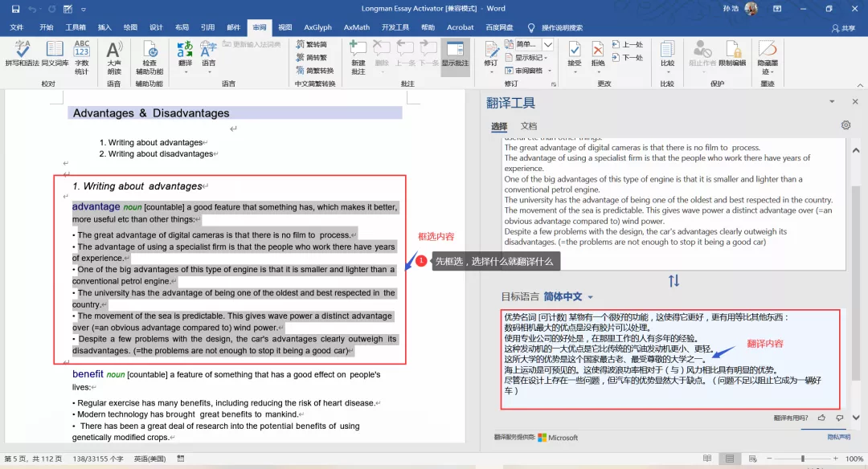Viewport: 868px width, 469px height.
Task: Accept the revision with 接受 icon
Action: [575, 50]
